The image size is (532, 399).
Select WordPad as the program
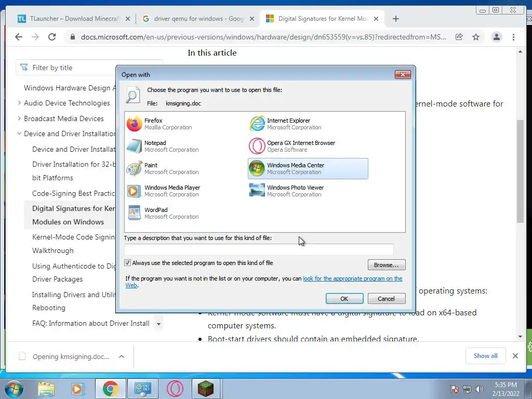pyautogui.click(x=163, y=213)
